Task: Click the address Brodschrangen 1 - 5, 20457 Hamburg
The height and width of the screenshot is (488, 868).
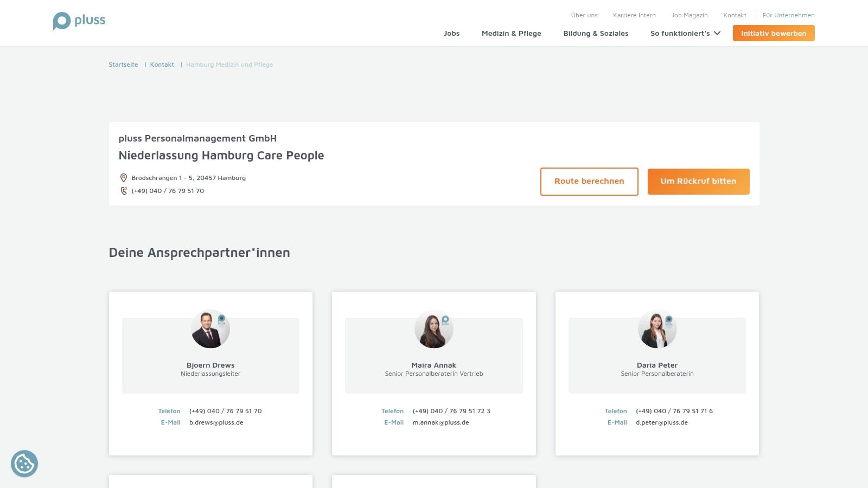Action: (x=188, y=178)
